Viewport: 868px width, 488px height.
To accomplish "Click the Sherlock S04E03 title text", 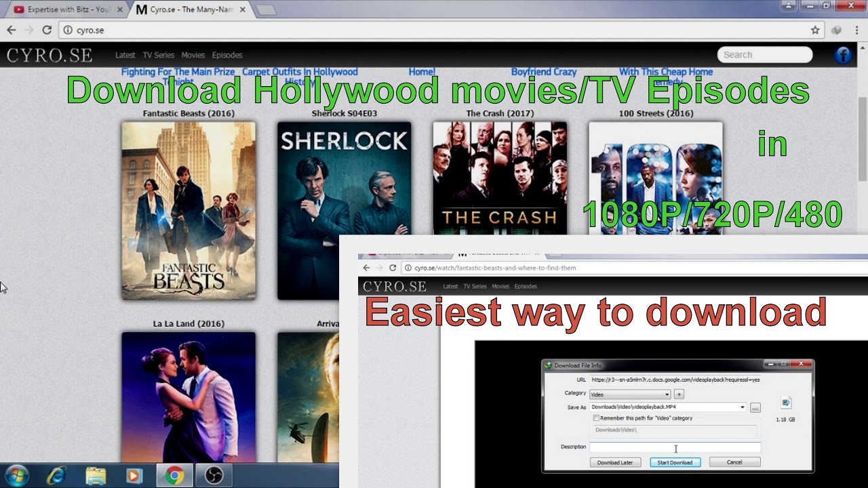I will click(x=344, y=113).
